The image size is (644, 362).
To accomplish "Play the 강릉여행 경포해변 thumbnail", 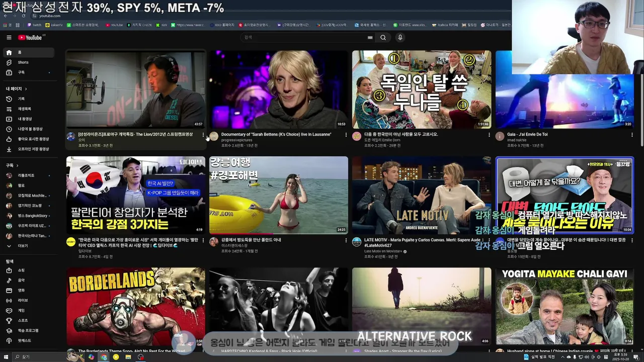I will pos(279,195).
